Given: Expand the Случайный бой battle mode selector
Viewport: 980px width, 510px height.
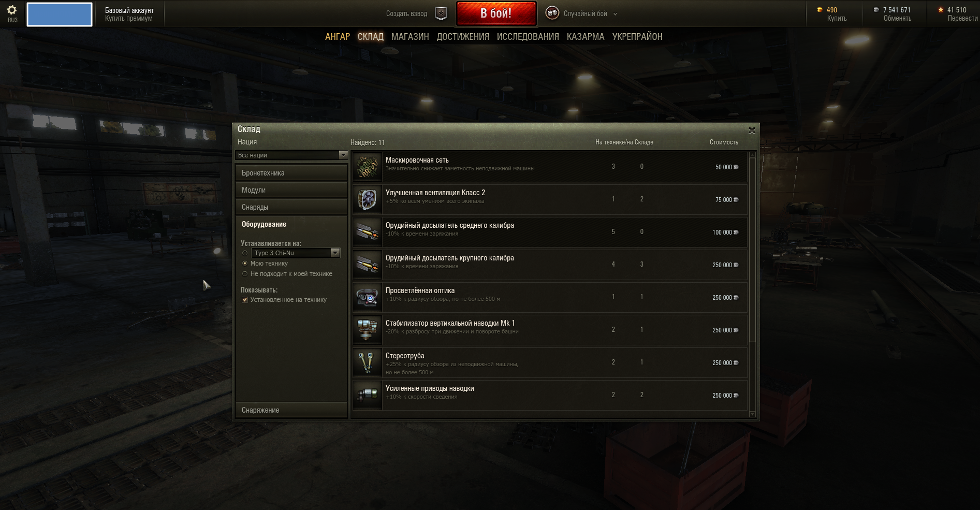Looking at the screenshot, I should pyautogui.click(x=582, y=14).
